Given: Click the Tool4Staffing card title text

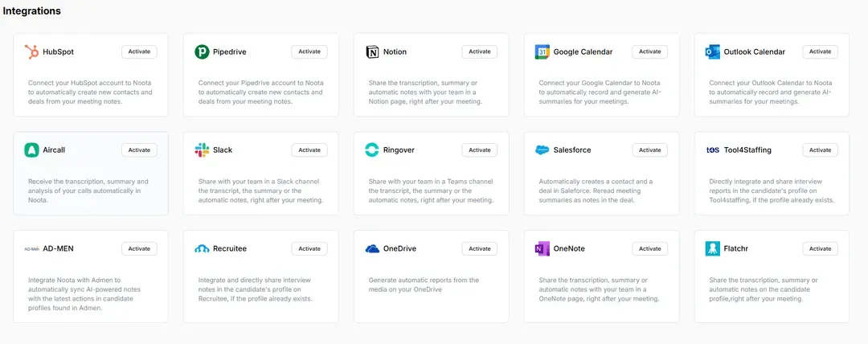Looking at the screenshot, I should (747, 150).
